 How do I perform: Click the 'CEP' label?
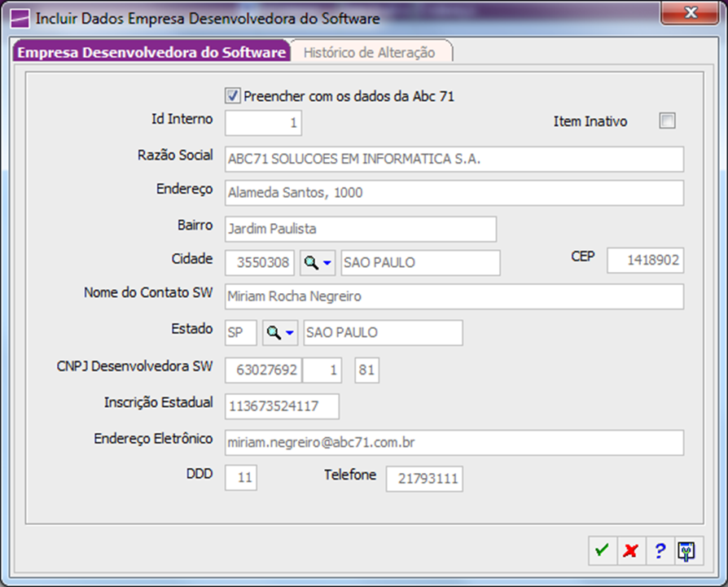[x=583, y=256]
